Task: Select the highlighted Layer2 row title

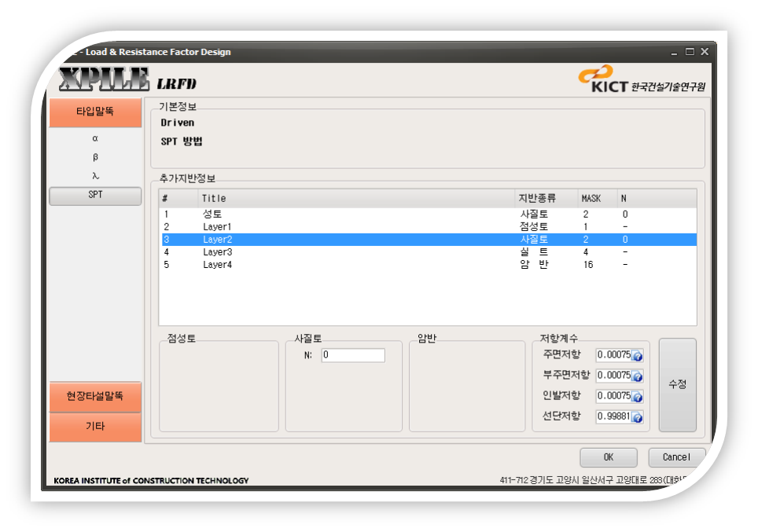Action: coord(217,239)
